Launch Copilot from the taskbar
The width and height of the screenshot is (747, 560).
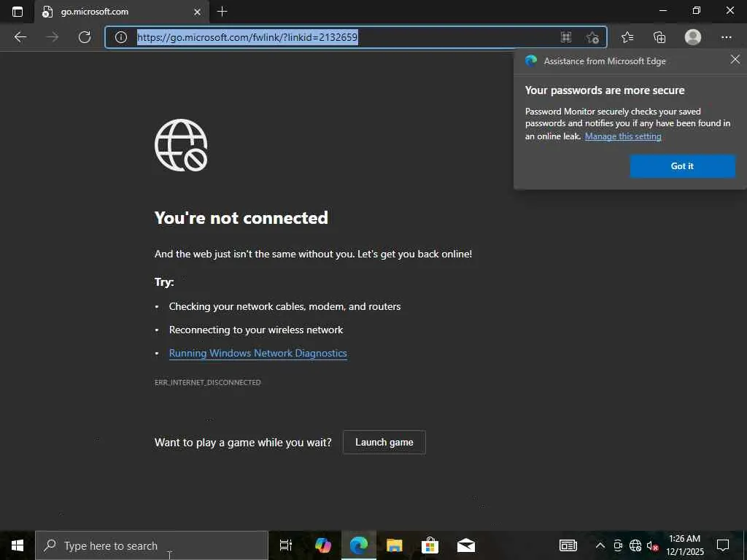323,545
